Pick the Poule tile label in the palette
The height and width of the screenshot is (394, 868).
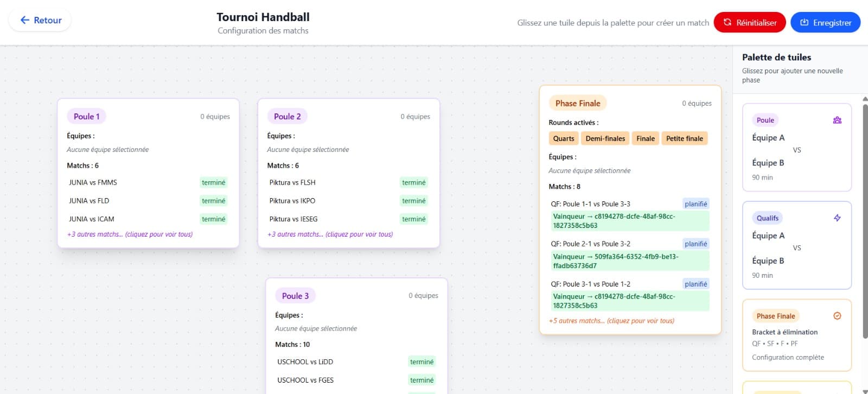point(765,120)
